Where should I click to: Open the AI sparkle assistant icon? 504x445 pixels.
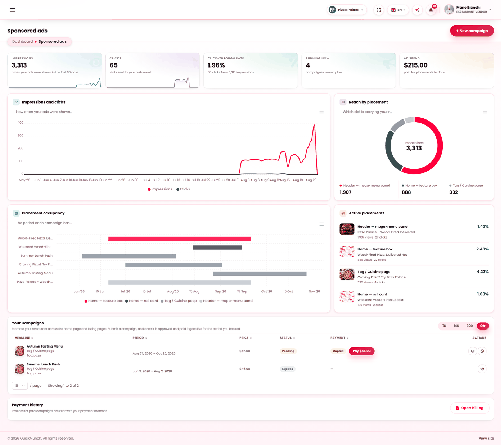click(x=417, y=10)
